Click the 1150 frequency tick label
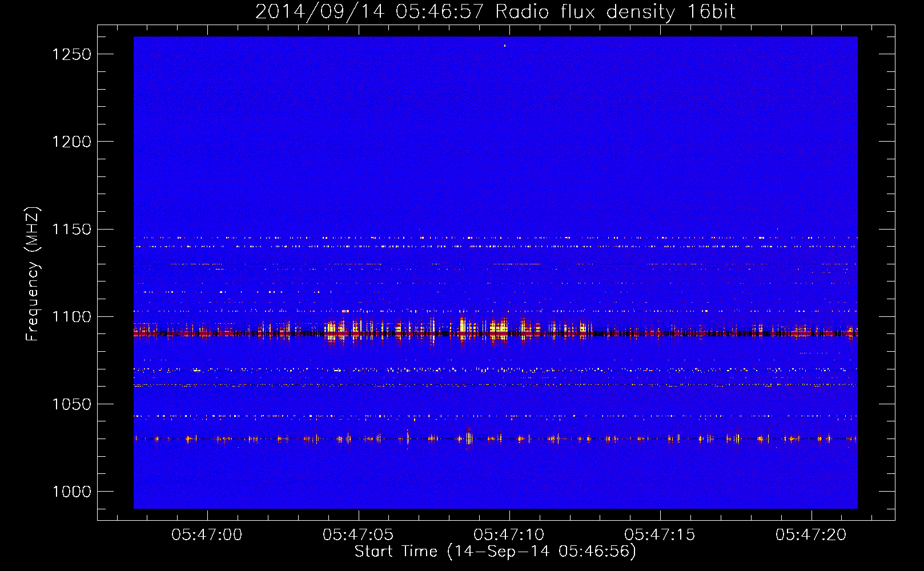 pos(71,230)
